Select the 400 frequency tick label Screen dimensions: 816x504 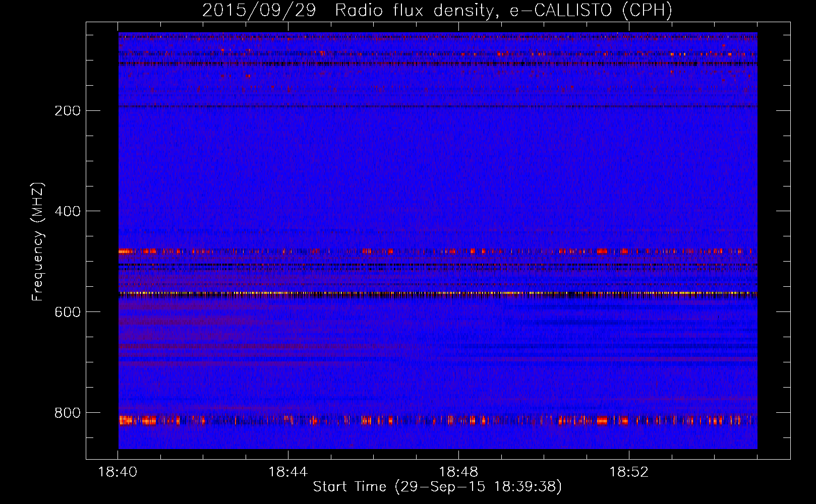(68, 211)
